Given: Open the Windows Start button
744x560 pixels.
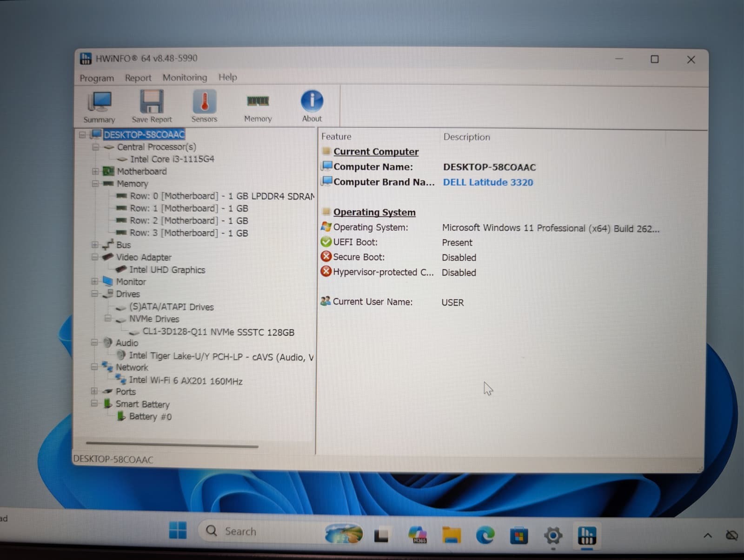Looking at the screenshot, I should 178,530.
